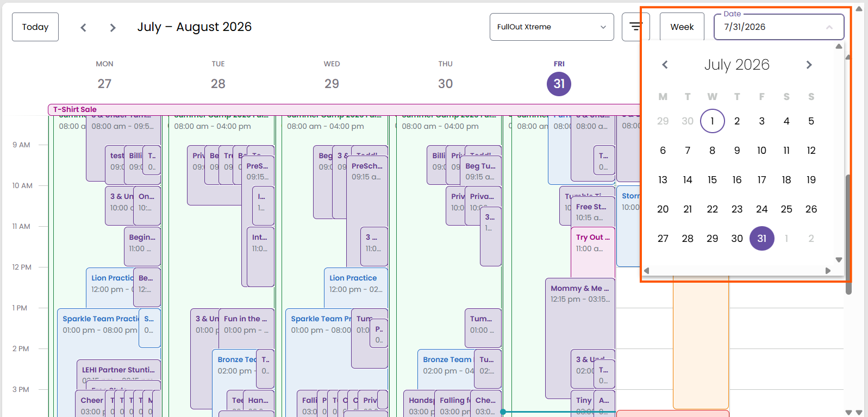Choose July 24 in the calendar
The width and height of the screenshot is (868, 417).
point(761,209)
